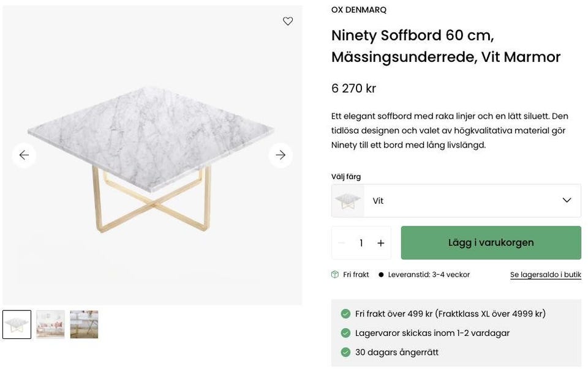Decrease quantity with the minus button

(342, 243)
